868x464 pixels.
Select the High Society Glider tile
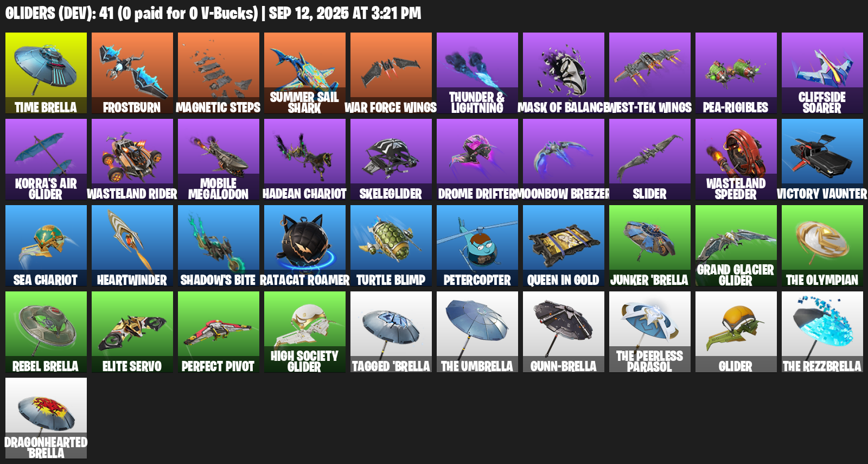tap(305, 332)
